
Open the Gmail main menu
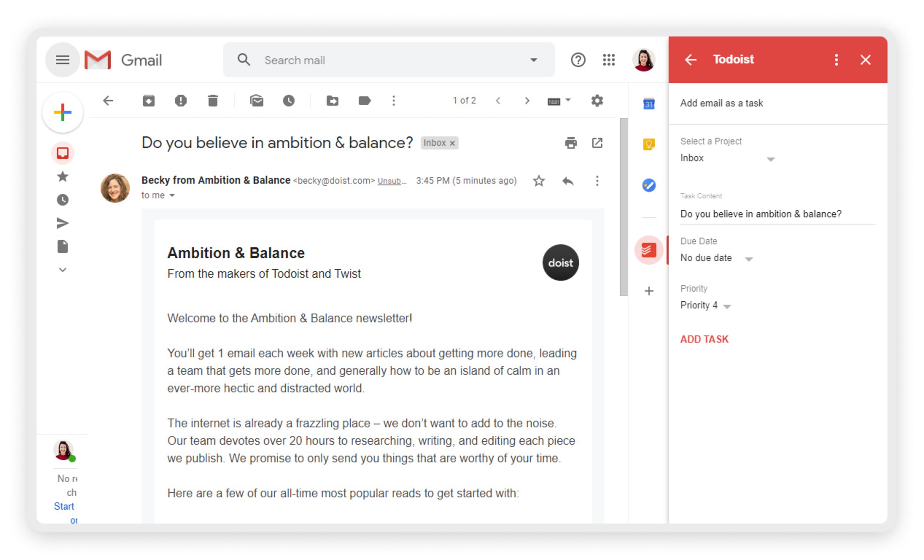click(63, 59)
